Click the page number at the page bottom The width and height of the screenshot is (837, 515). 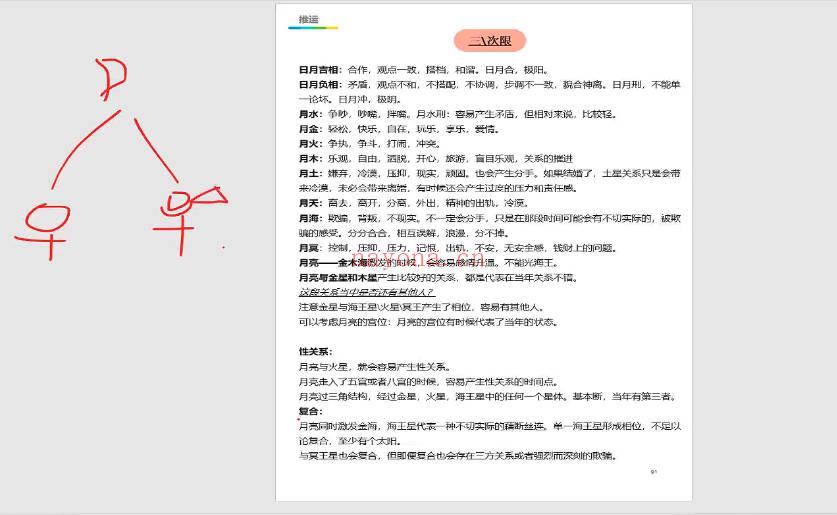click(x=654, y=472)
